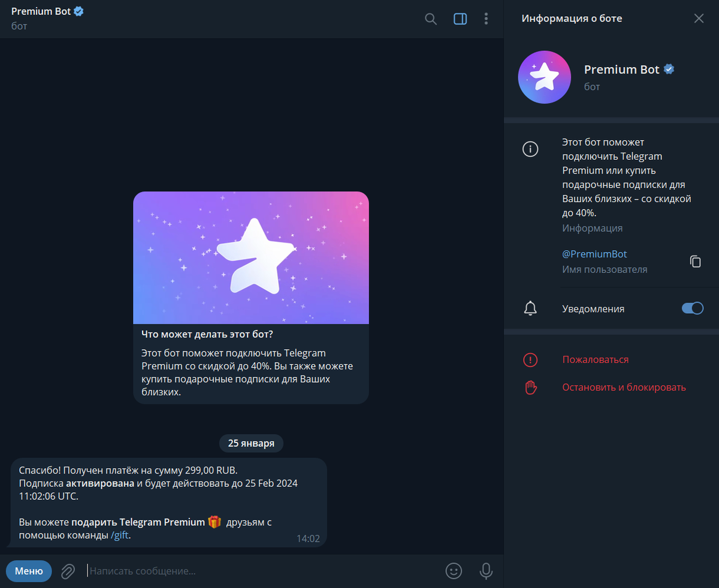Image resolution: width=719 pixels, height=588 pixels.
Task: Click the Premium star banner image
Action: [x=250, y=257]
